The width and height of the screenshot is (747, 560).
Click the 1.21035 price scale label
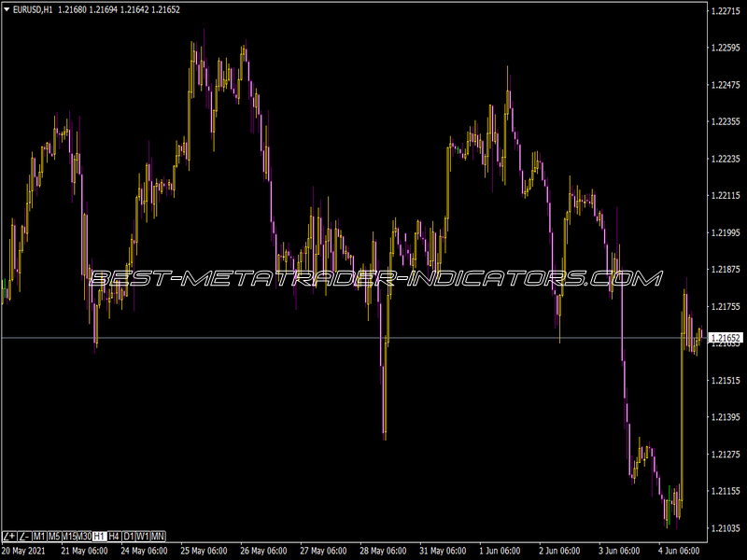(726, 527)
